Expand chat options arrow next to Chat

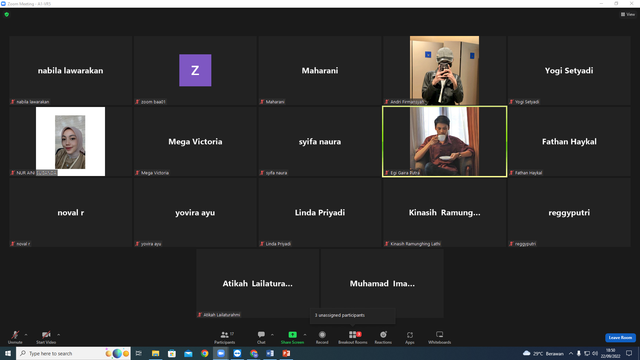click(x=272, y=335)
